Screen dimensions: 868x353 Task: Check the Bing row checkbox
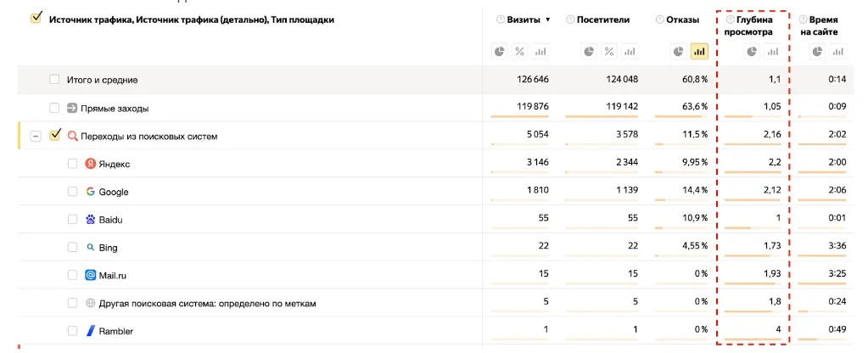(x=72, y=247)
